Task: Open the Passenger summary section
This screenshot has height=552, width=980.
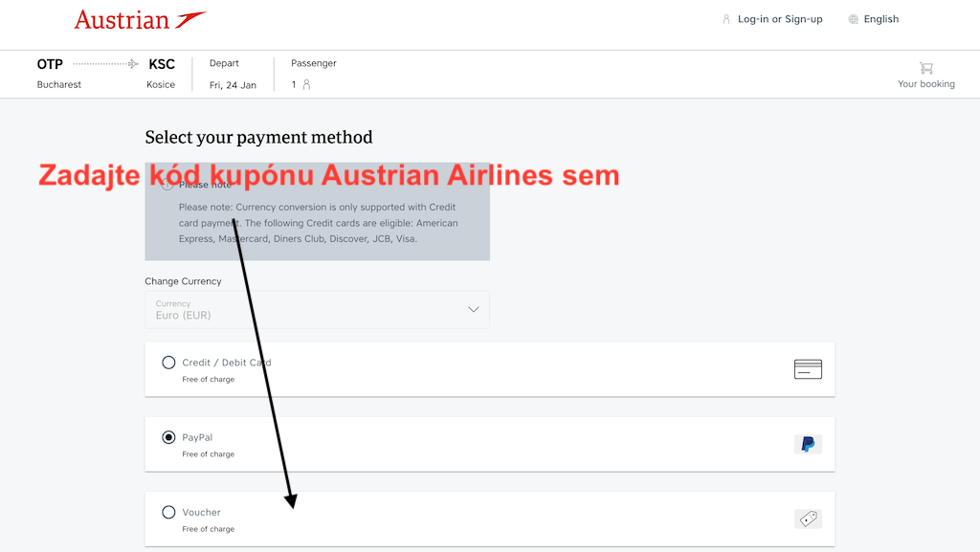Action: tap(313, 74)
